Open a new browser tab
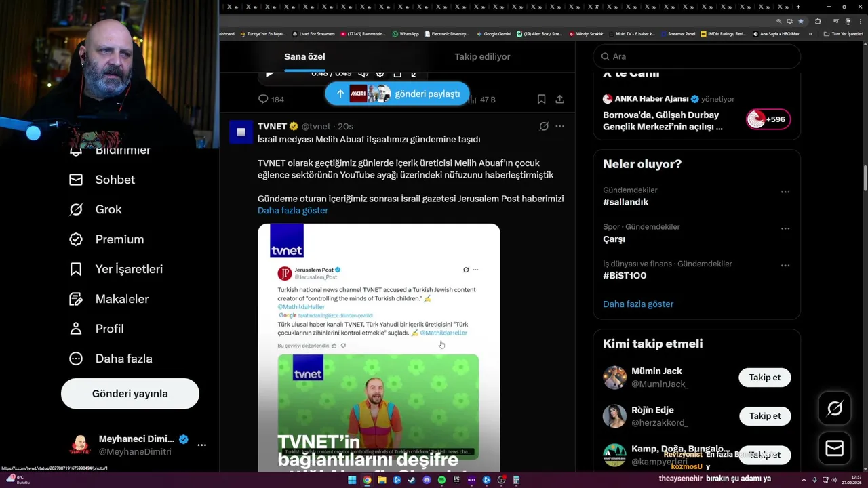Screen dimensions: 868x488 [798, 7]
